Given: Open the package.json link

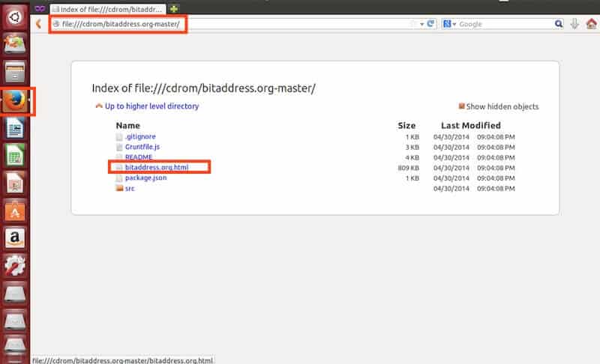Looking at the screenshot, I should (145, 178).
